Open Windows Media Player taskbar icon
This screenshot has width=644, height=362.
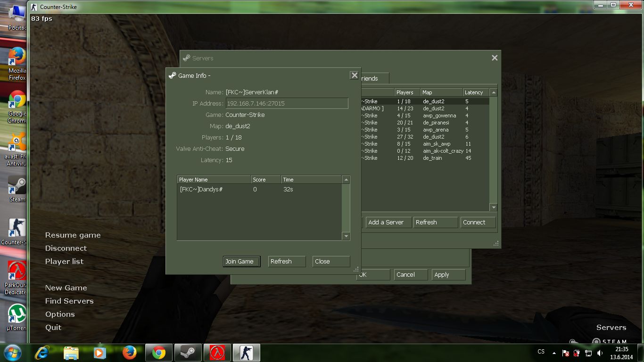tap(99, 353)
